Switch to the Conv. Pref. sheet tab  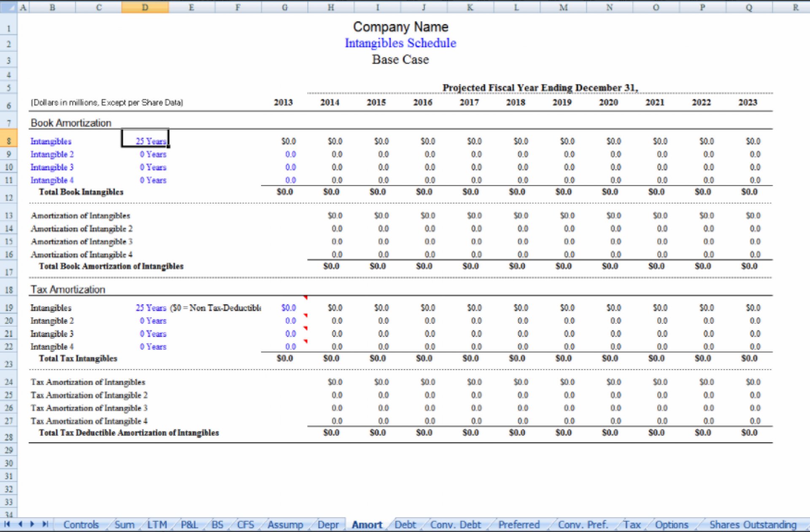coord(583,525)
